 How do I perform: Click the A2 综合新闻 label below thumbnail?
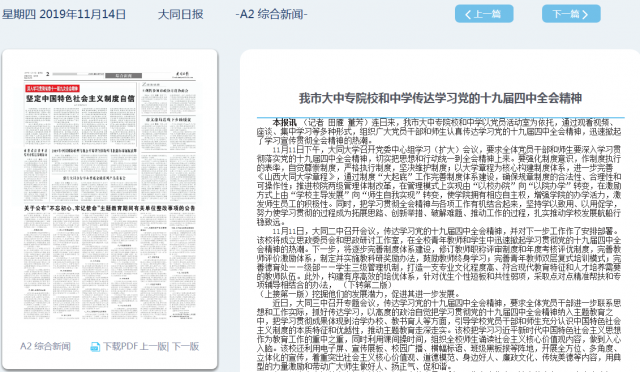click(45, 347)
